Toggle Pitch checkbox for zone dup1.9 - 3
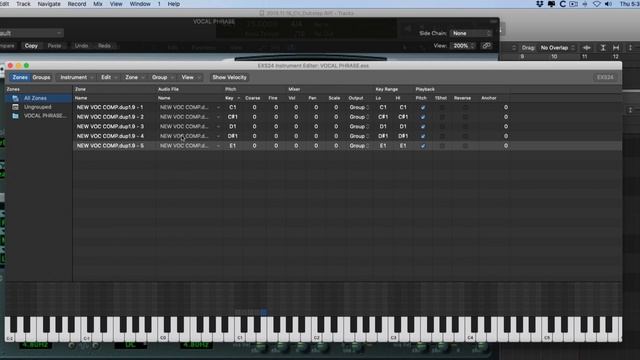 tap(423, 127)
